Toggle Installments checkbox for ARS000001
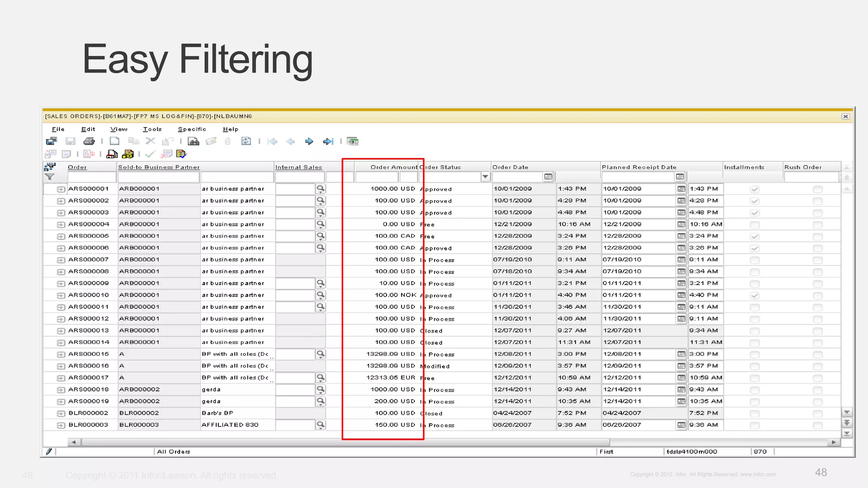The width and height of the screenshot is (868, 488). point(754,189)
